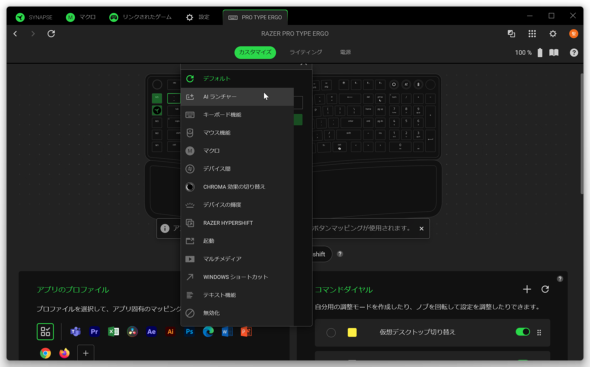
Task: Open the Illustrator app profile
Action: (170, 332)
